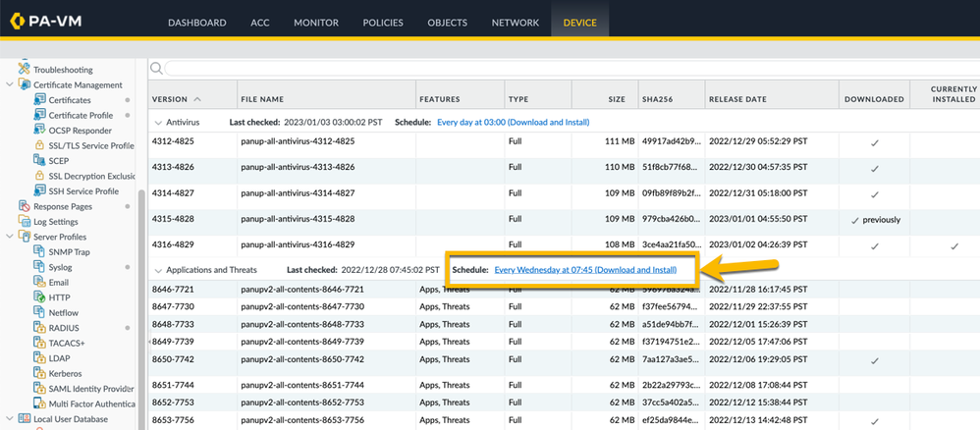Collapse the Applications and Threats group
Screen dimensions: 980x430
(x=158, y=270)
